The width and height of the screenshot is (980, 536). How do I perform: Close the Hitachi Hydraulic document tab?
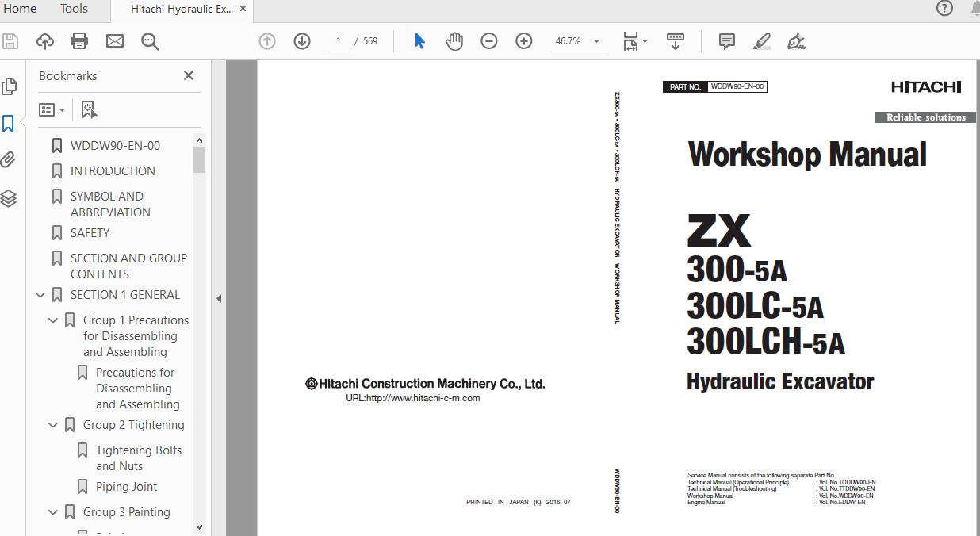tap(243, 9)
